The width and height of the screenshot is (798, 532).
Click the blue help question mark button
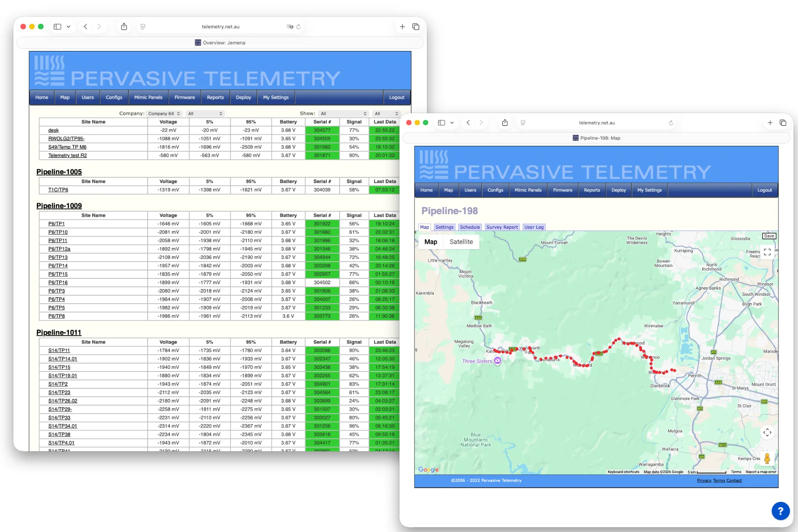(x=780, y=511)
